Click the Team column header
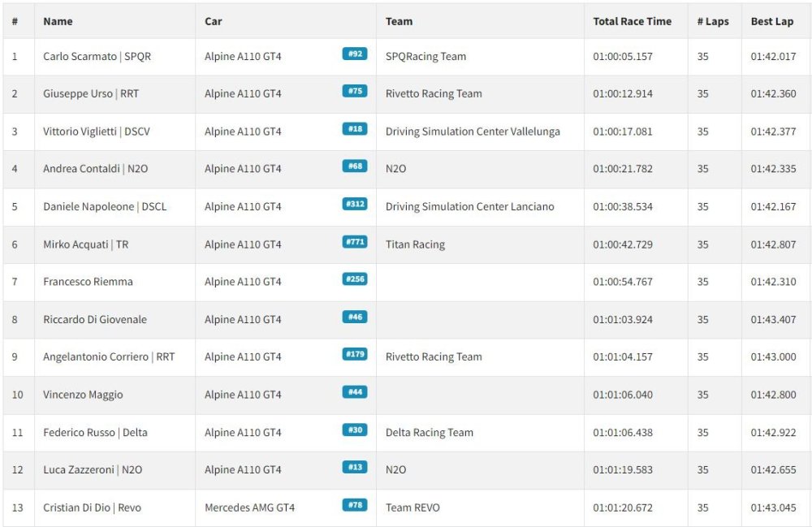 click(400, 21)
